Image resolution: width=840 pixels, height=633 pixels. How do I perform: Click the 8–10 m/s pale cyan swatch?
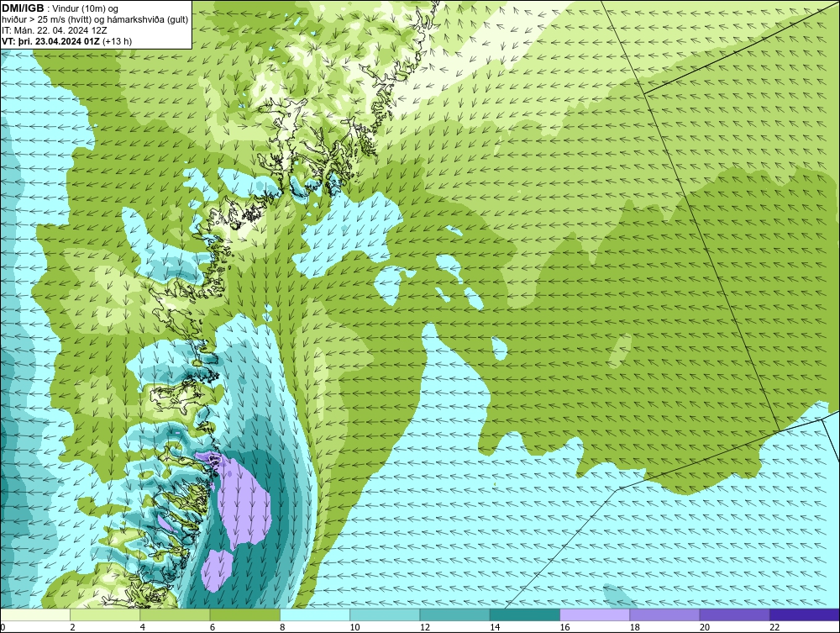pyautogui.click(x=315, y=615)
